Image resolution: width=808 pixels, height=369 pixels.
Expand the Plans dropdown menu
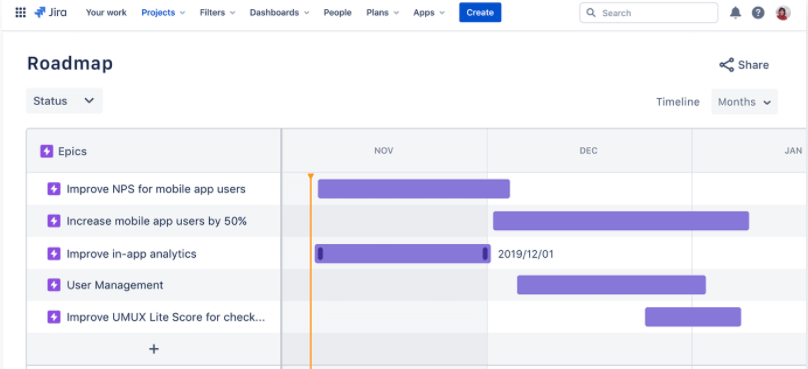click(382, 13)
